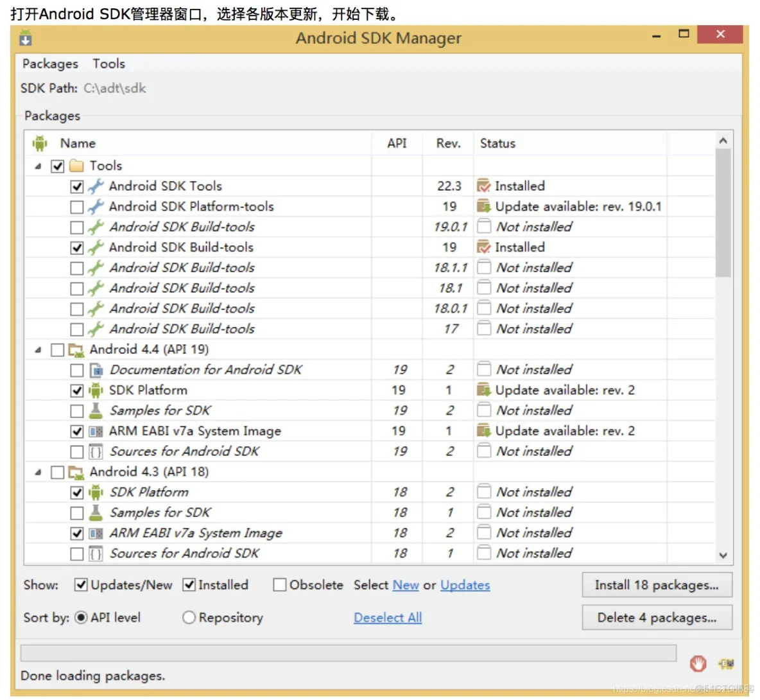
Task: Select the Repository sort radio button
Action: pos(189,618)
